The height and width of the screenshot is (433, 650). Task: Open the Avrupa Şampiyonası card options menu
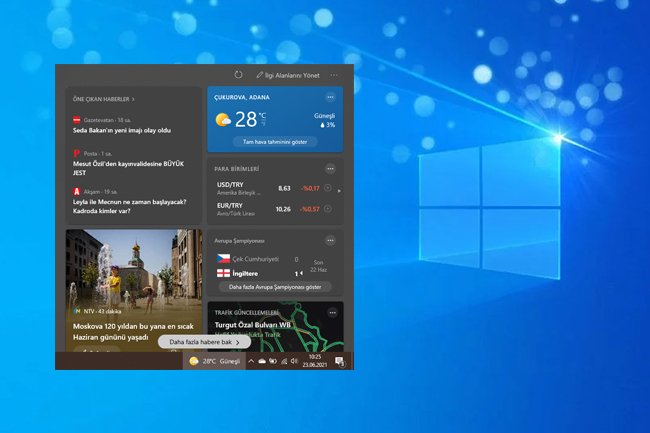click(x=330, y=240)
